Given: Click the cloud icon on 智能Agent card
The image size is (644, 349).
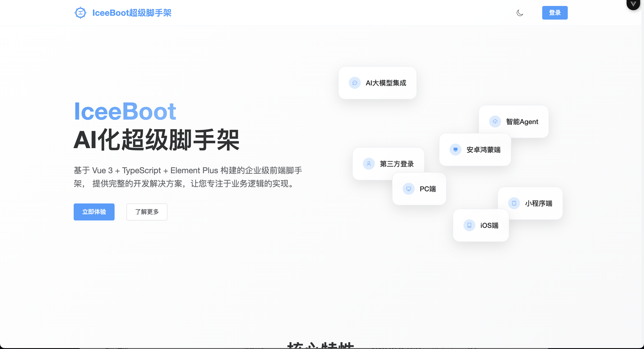Looking at the screenshot, I should point(495,122).
